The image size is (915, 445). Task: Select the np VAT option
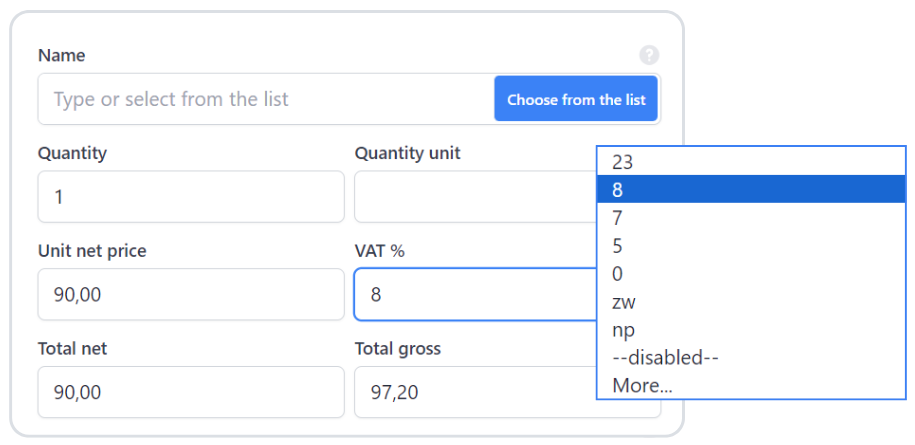click(750, 329)
